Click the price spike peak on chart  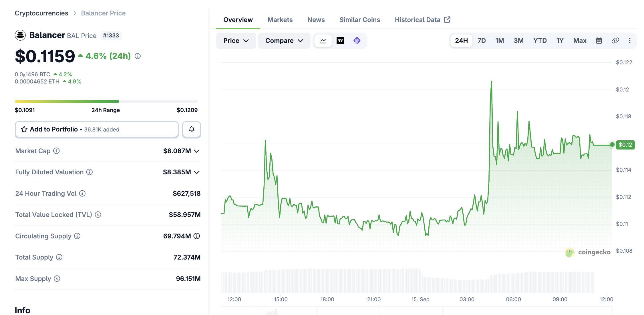(x=491, y=81)
